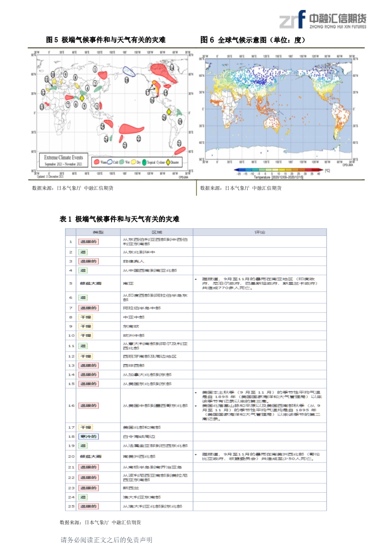Click the Tropical Cyclone symbol in map legend

[x=144, y=162]
